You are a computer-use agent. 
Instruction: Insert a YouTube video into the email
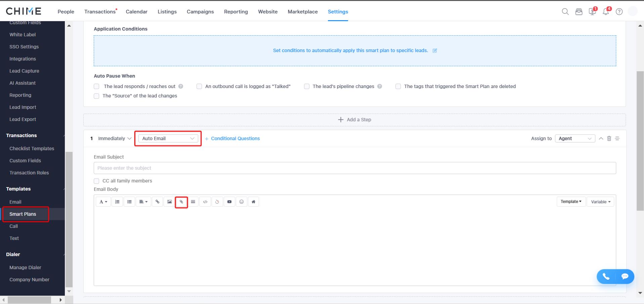(229, 202)
